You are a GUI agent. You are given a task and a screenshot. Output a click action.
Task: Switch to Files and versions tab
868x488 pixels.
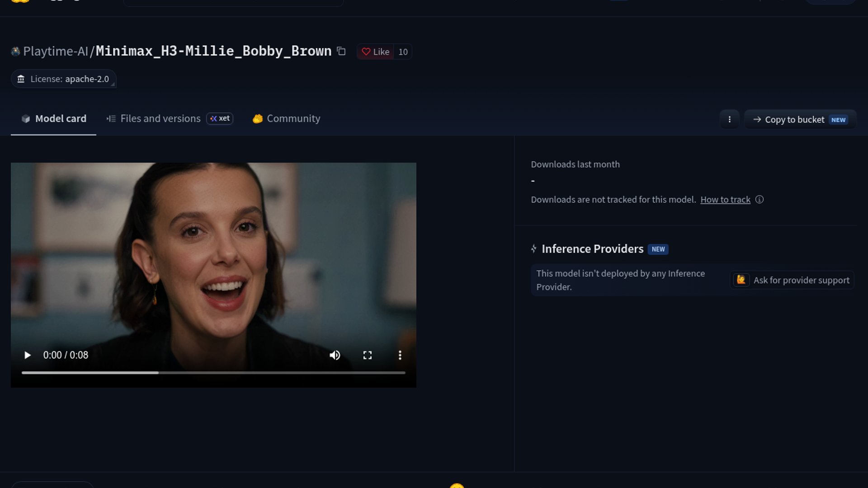coord(170,118)
